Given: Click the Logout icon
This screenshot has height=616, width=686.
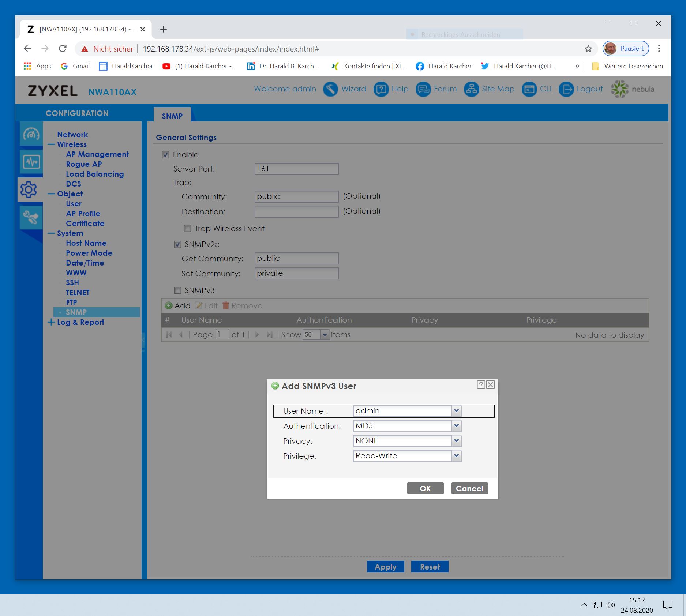Looking at the screenshot, I should 566,89.
